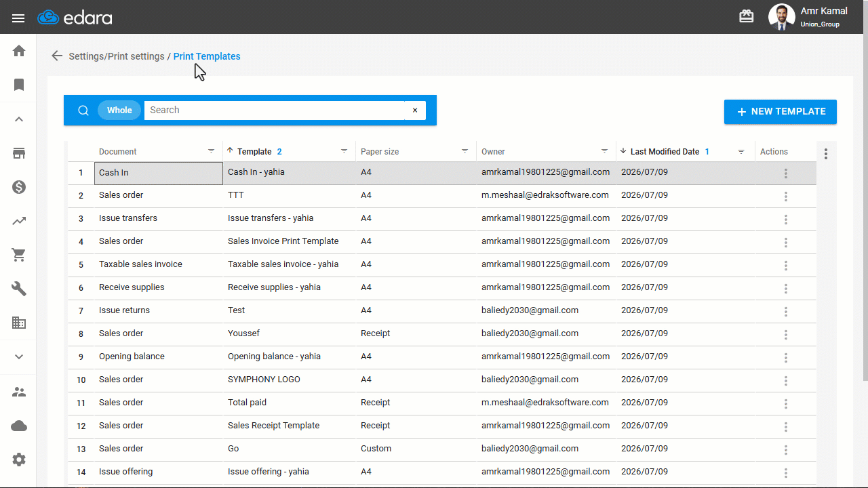Open actions for Issue transfers - yahia row
Image resolution: width=868 pixels, height=488 pixels.
tap(786, 220)
